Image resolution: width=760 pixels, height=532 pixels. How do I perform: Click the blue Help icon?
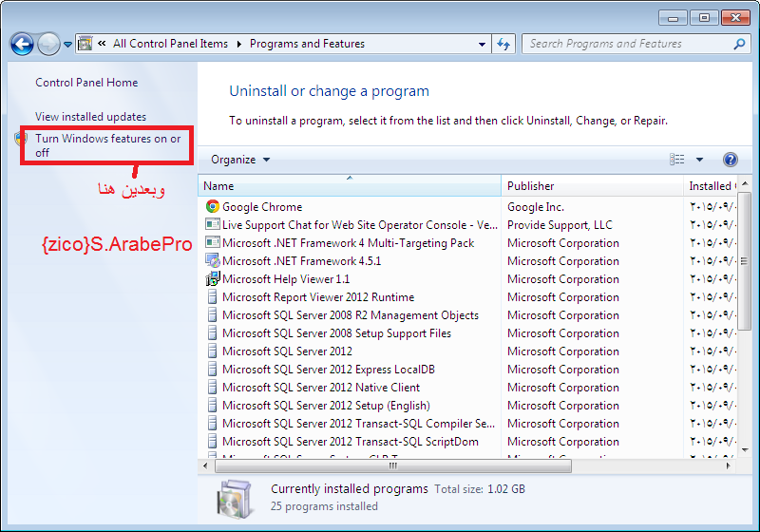[x=730, y=160]
